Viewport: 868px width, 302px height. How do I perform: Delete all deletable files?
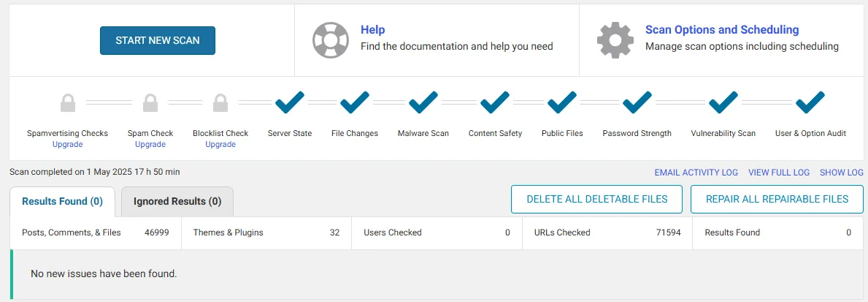coord(596,199)
